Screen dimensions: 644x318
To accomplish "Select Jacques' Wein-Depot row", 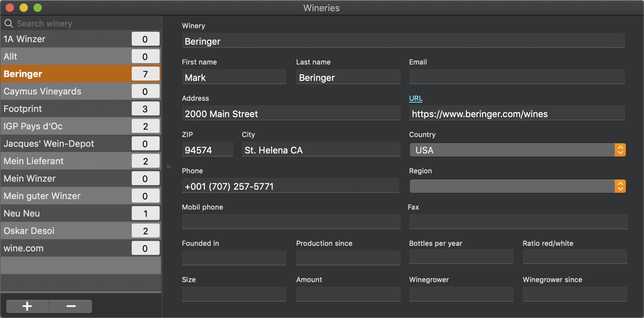I will tap(81, 143).
